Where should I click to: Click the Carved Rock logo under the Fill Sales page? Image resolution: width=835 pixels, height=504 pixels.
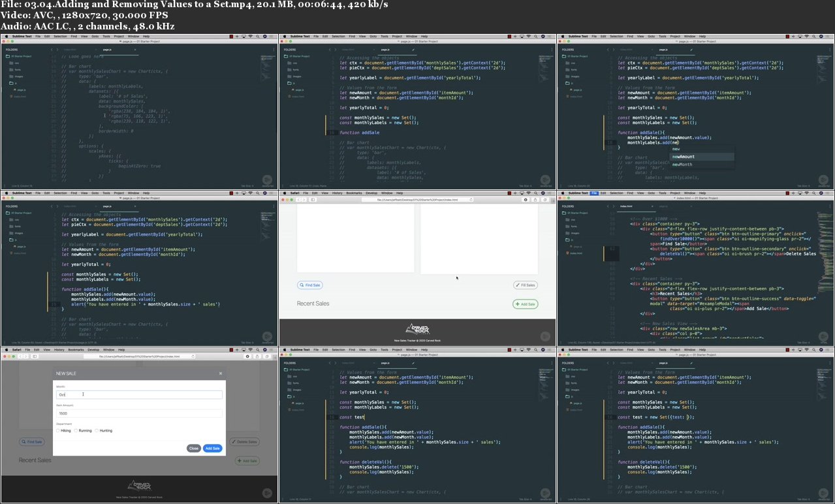point(417,328)
